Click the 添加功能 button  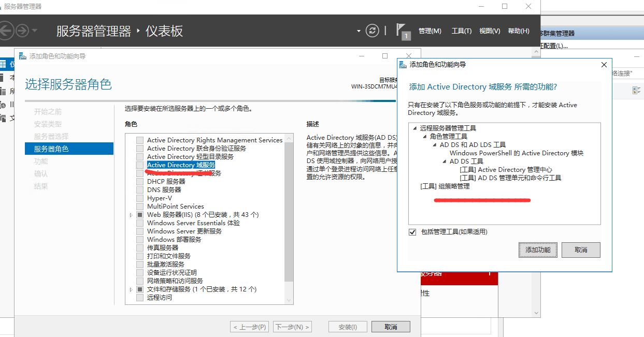click(x=538, y=250)
